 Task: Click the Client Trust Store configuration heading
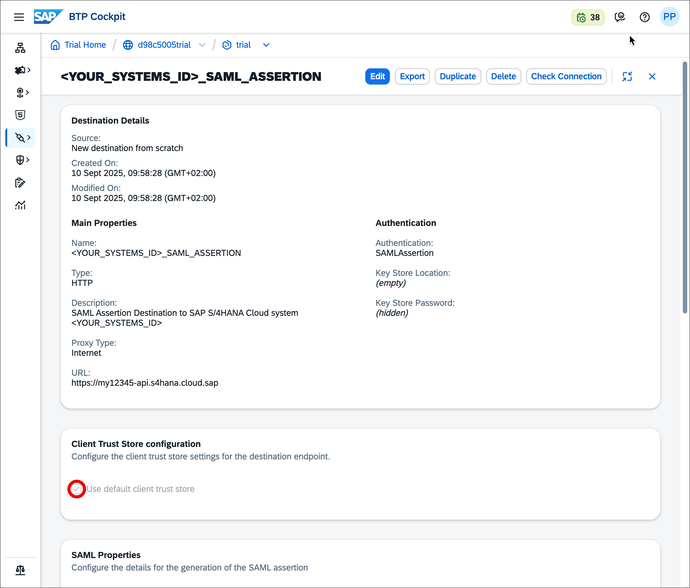(x=136, y=444)
